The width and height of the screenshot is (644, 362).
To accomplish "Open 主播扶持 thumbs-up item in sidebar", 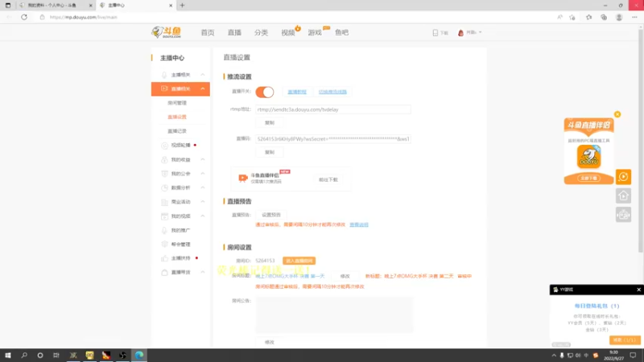I will pos(180,258).
